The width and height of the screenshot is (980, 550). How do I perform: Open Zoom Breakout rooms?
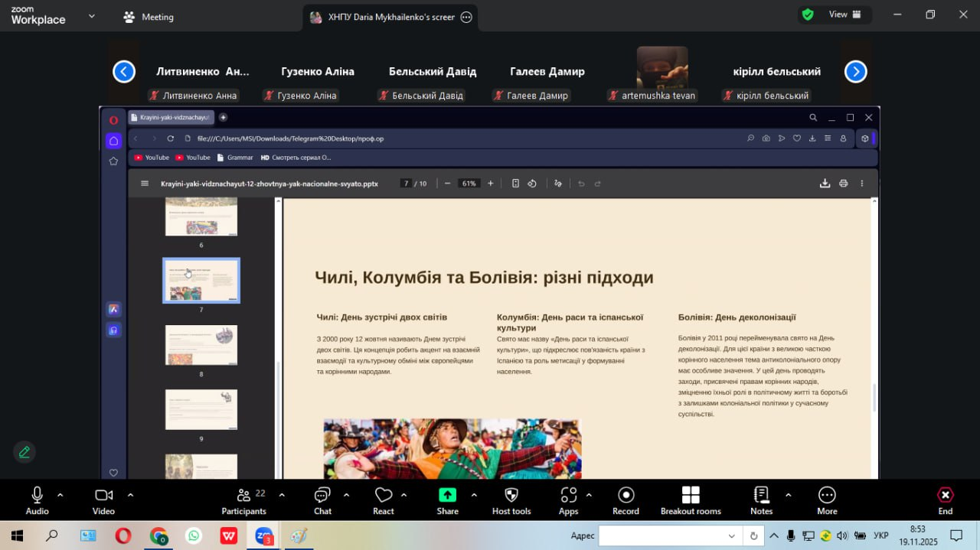pos(690,500)
